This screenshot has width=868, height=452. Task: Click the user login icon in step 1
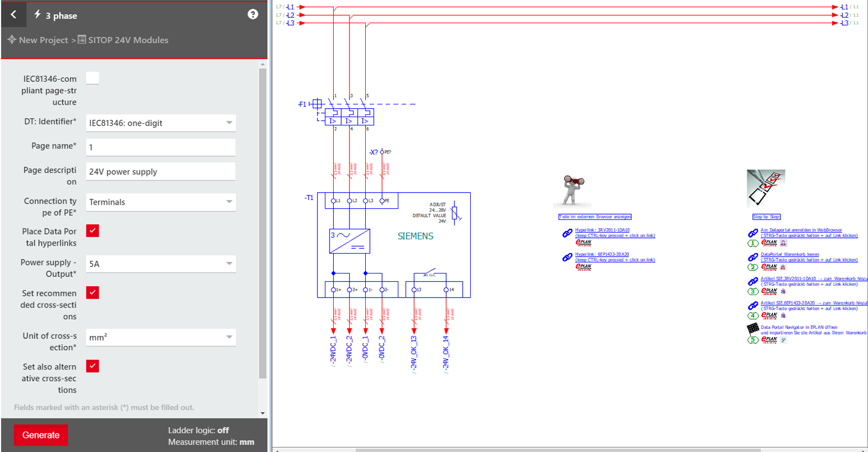[784, 243]
